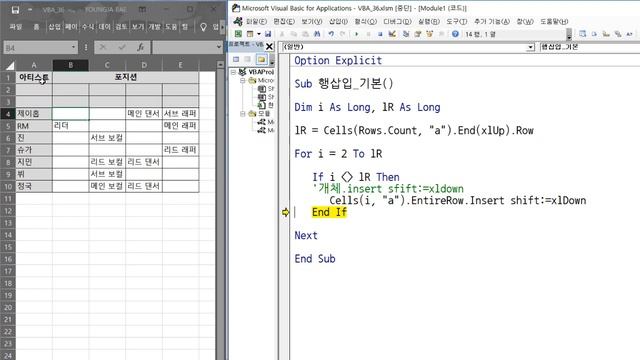Click the Enter checkmark icon in formula bar
The width and height of the screenshot is (640, 360).
pos(122,47)
